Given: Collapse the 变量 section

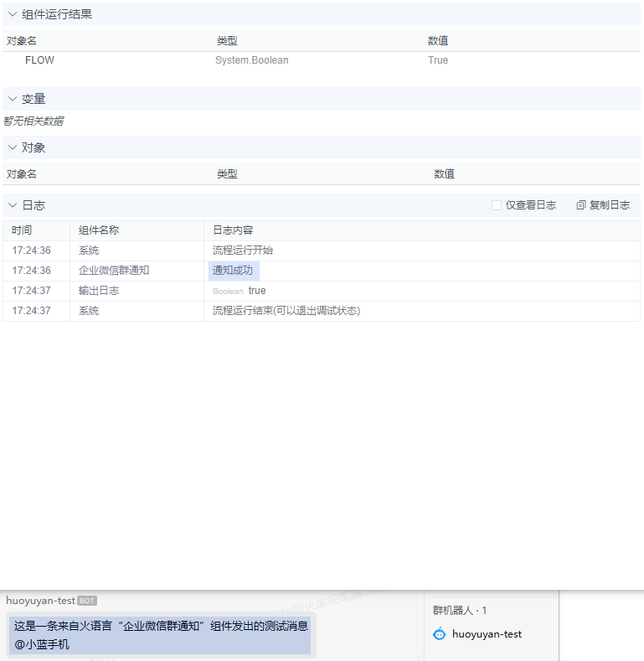Looking at the screenshot, I should (13, 99).
